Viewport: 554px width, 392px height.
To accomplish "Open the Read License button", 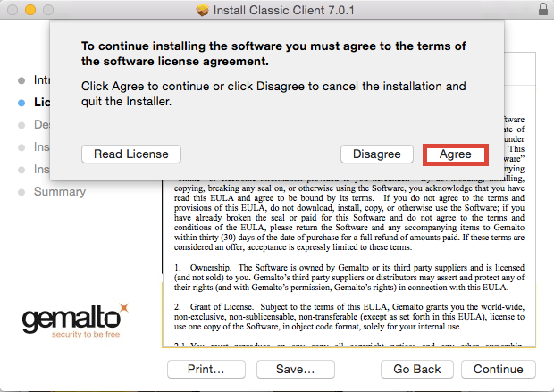I will click(131, 154).
